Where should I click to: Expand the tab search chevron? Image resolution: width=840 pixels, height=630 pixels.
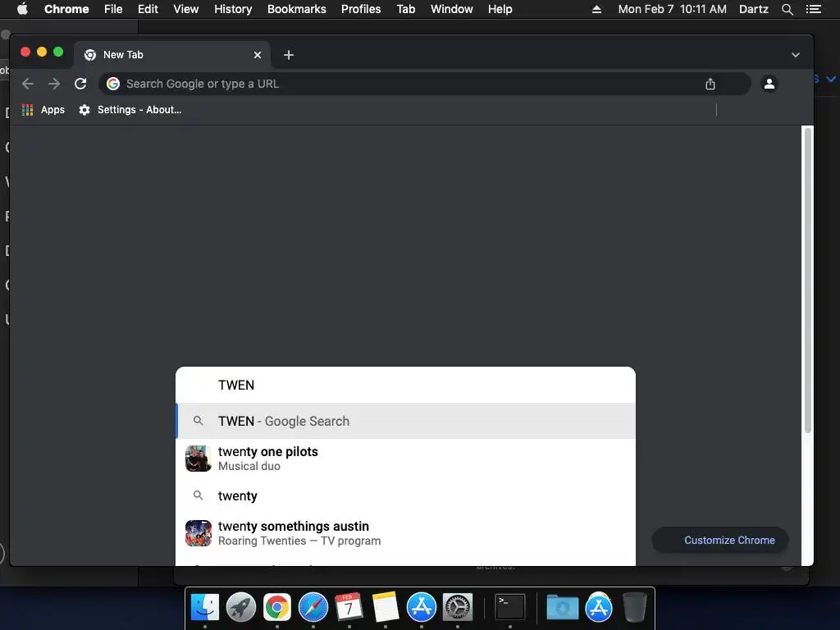[x=796, y=55]
